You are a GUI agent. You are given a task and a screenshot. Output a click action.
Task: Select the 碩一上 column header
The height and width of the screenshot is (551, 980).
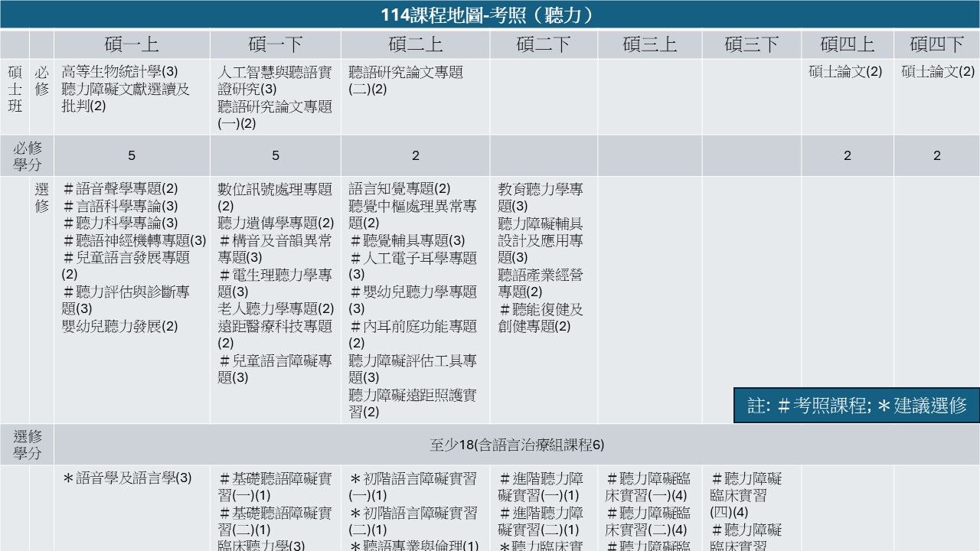pyautogui.click(x=132, y=44)
